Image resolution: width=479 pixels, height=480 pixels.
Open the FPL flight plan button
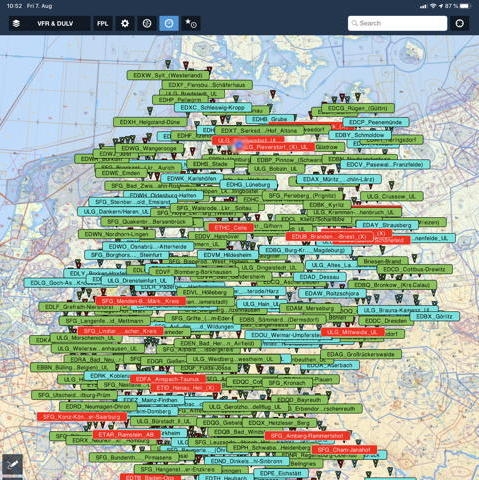[102, 23]
